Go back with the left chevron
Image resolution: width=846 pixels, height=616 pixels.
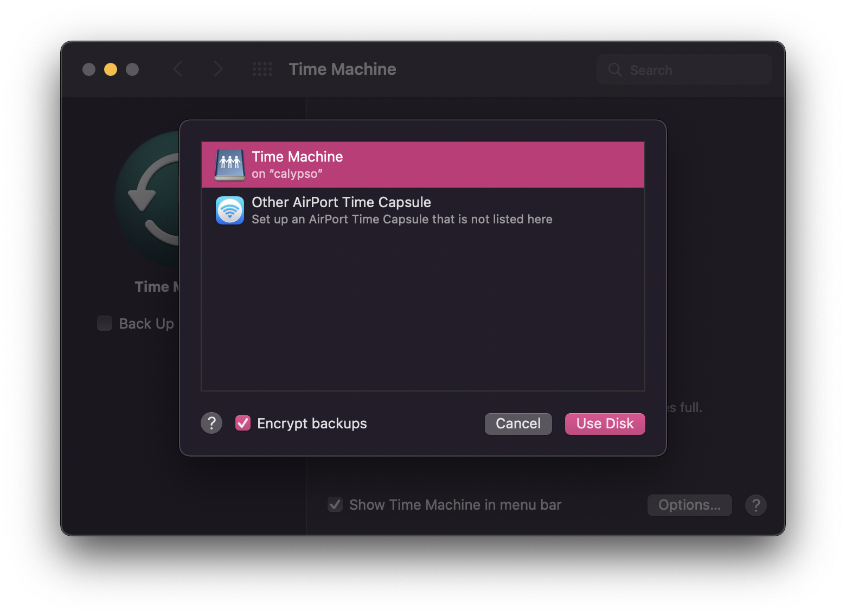pos(177,69)
